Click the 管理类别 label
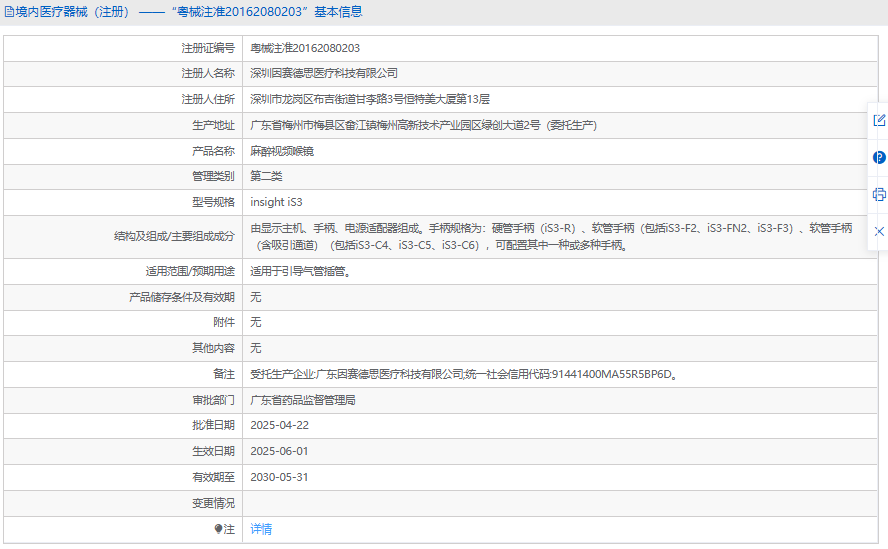 [x=213, y=176]
